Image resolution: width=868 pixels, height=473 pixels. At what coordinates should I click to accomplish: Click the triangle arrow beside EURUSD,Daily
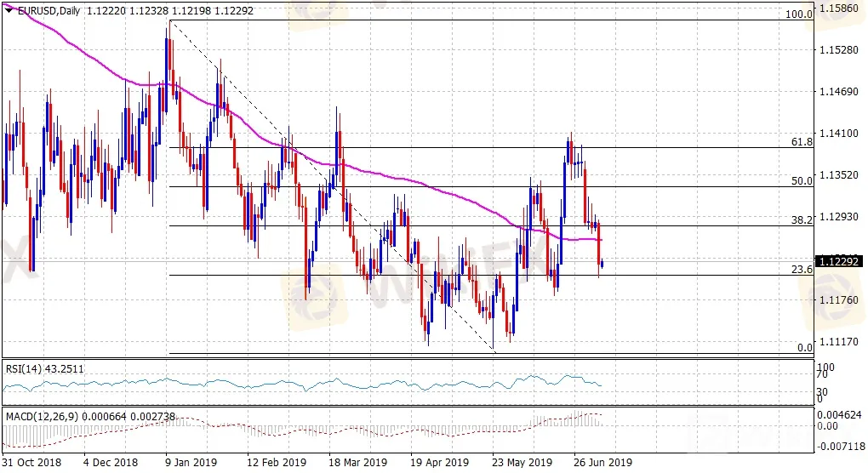pos(9,8)
